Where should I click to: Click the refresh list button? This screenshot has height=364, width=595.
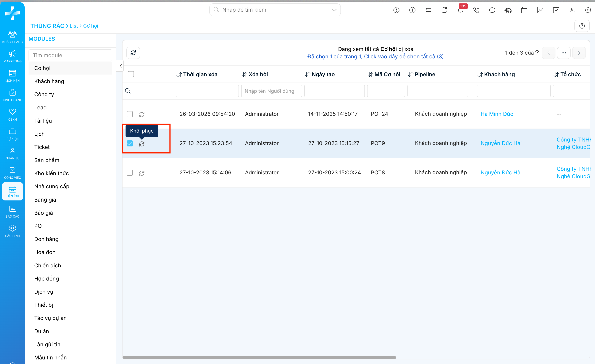[133, 53]
